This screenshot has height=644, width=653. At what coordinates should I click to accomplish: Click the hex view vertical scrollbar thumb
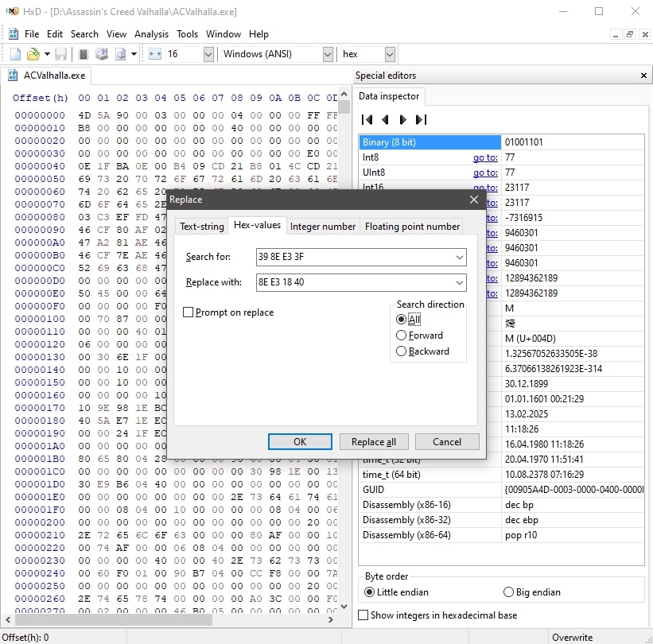pyautogui.click(x=344, y=107)
